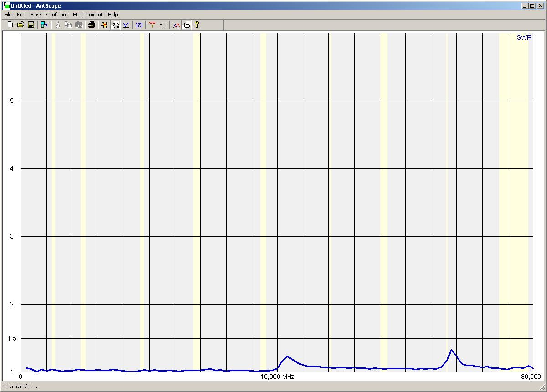
Task: Click the blue 123 toolbar icon
Action: pos(139,25)
